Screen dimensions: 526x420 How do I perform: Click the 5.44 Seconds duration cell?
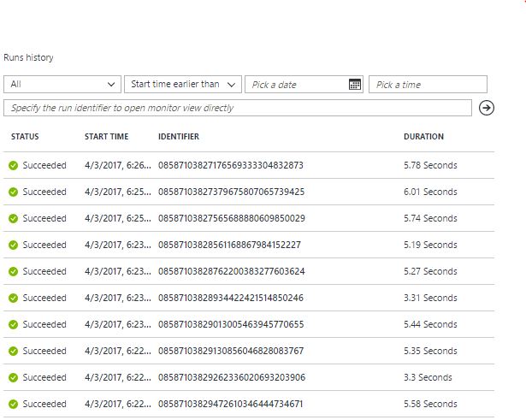pyautogui.click(x=430, y=324)
